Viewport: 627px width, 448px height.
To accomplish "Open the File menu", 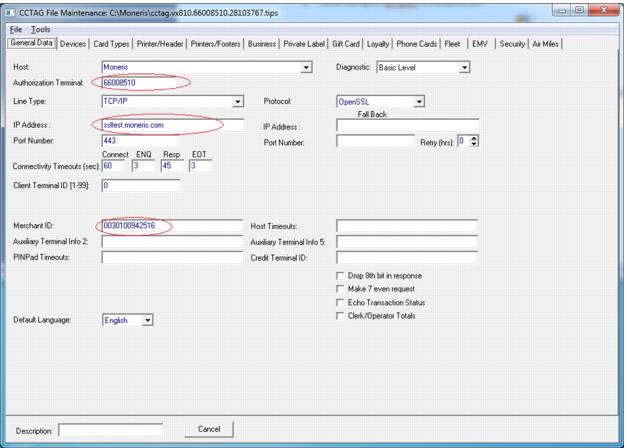I will 14,29.
